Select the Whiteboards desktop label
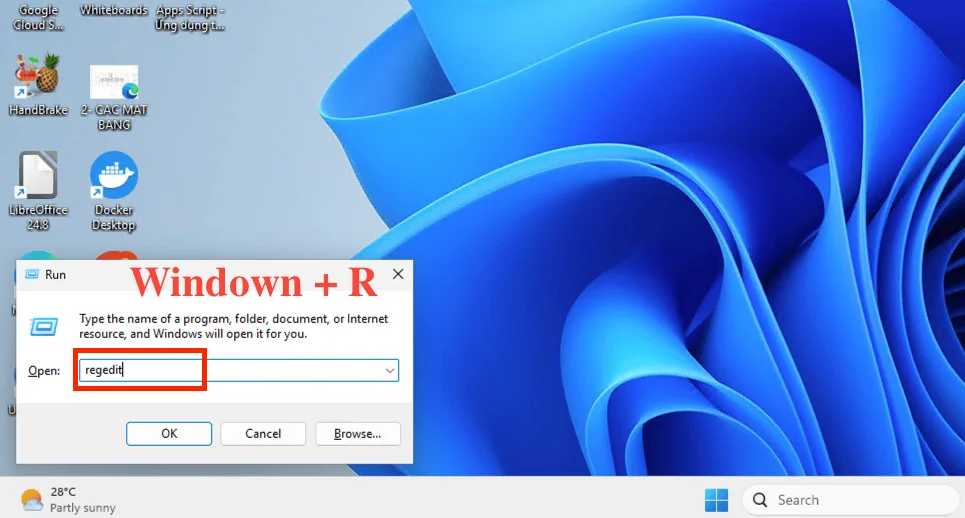Viewport: 965px width, 518px height. coord(114,10)
